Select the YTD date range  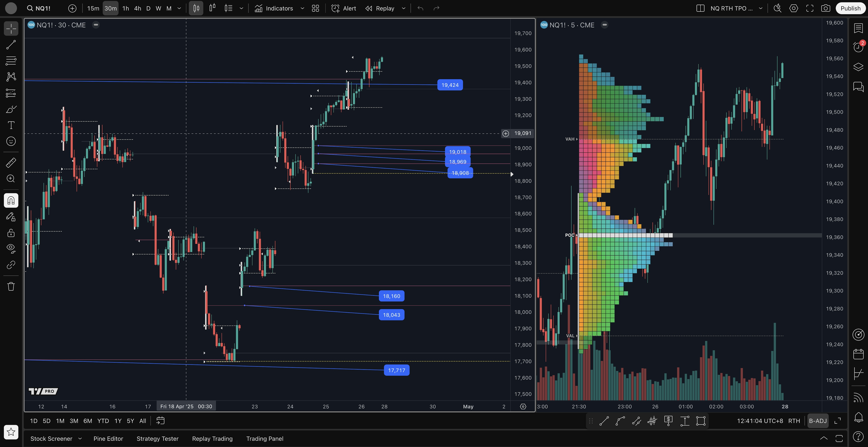pos(103,421)
